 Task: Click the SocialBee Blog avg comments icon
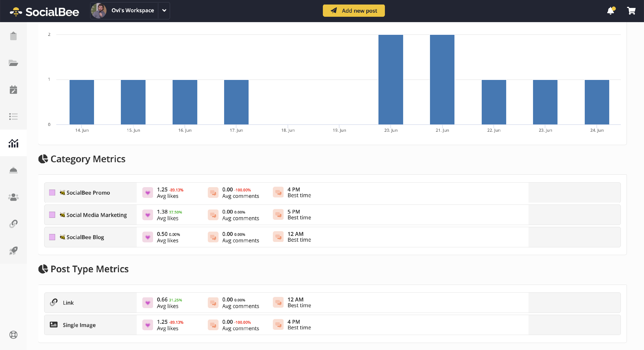[x=213, y=237]
